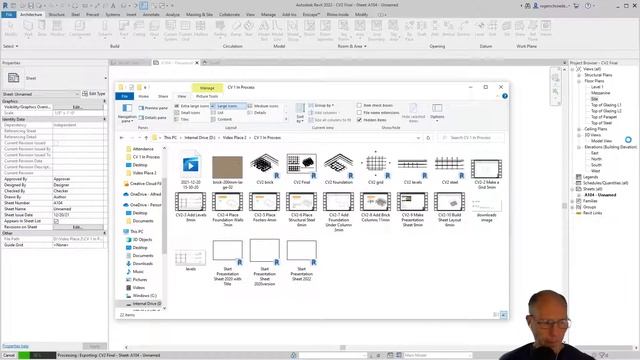Choose Extra large icons layout
Image resolution: width=640 pixels, height=360 pixels.
[191, 106]
